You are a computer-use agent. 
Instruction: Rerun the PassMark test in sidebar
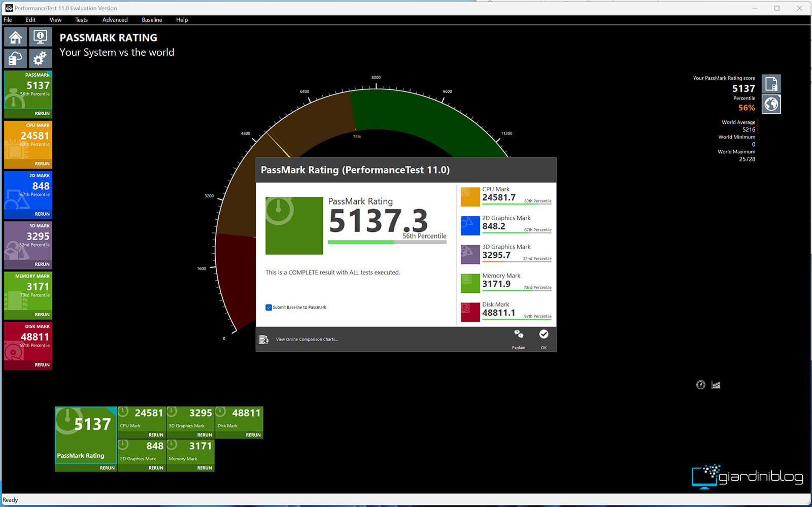coord(42,114)
